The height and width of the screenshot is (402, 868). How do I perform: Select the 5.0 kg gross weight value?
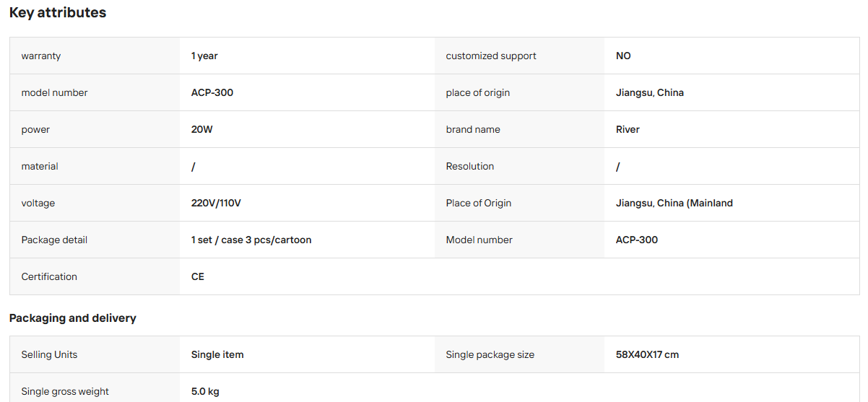pos(205,391)
